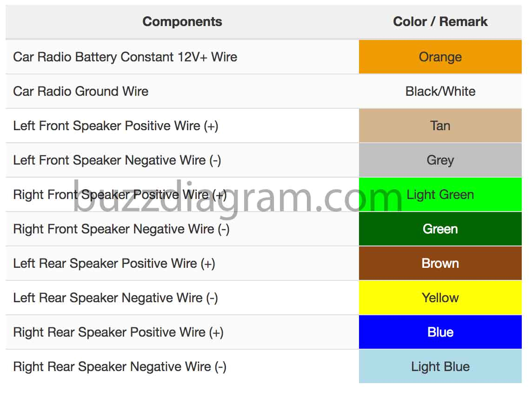Click Right Rear Speaker Negative Wire label
Viewport: 532px width, 398px height.
pyautogui.click(x=120, y=366)
